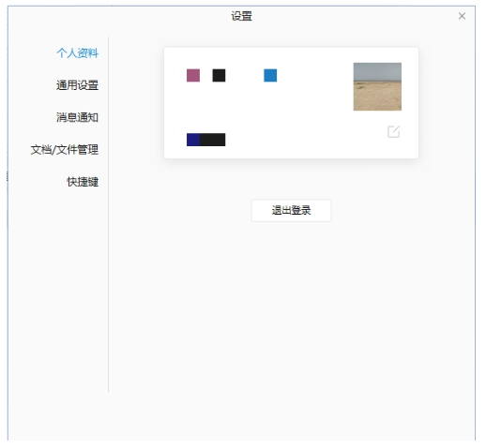Click the edit profile pencil icon
The height and width of the screenshot is (448, 486).
(393, 131)
